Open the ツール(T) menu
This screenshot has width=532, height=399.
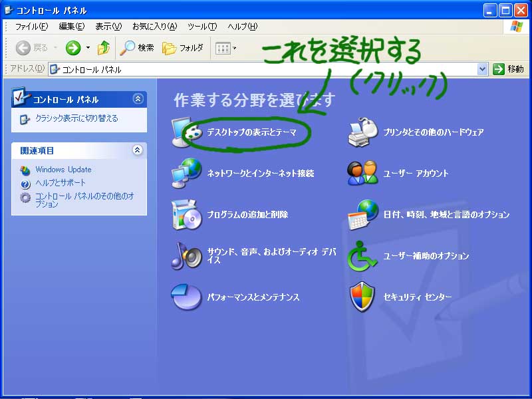[x=201, y=27]
